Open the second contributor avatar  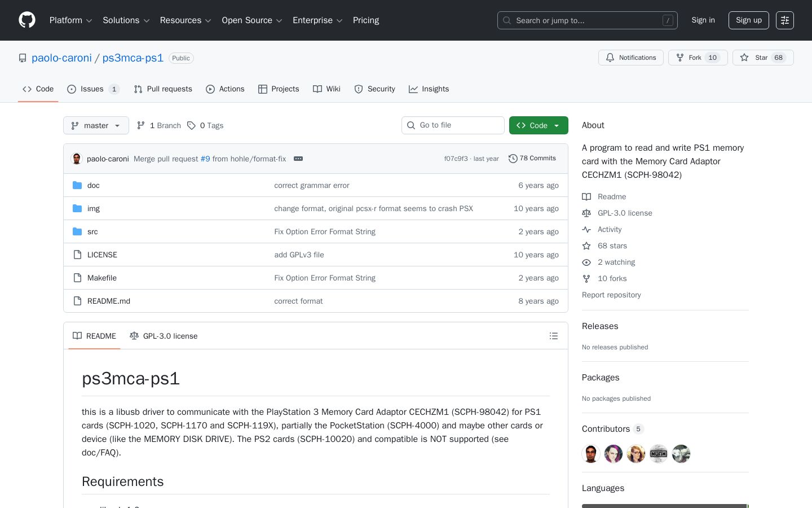[614, 454]
